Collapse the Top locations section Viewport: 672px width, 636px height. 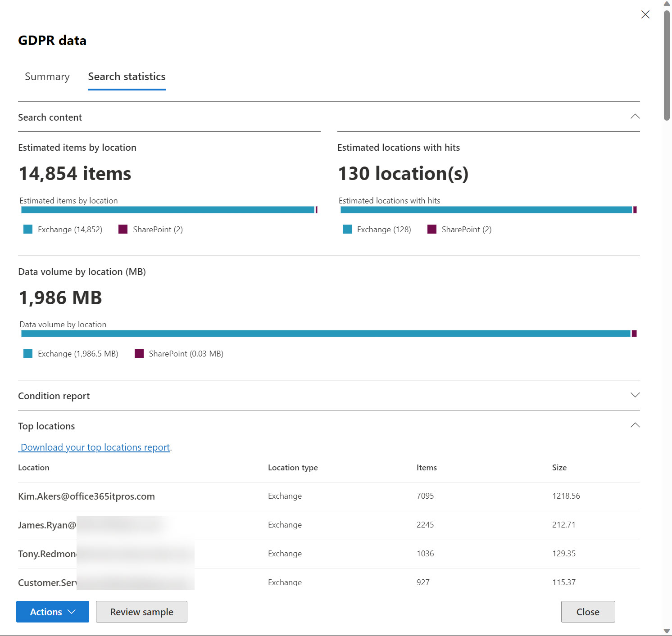pyautogui.click(x=635, y=425)
